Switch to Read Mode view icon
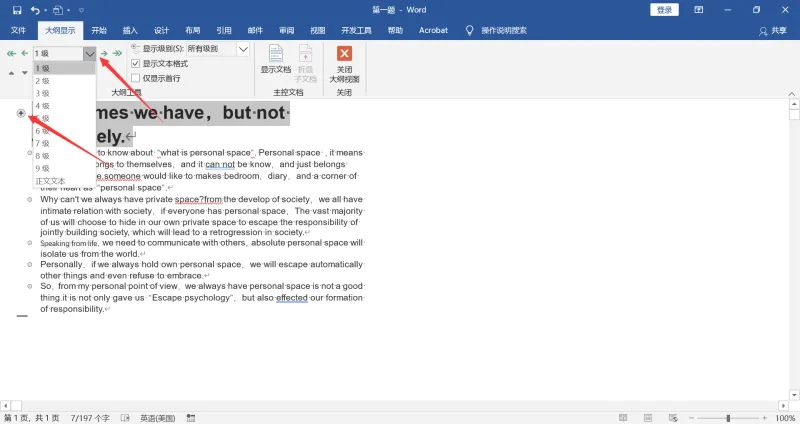Viewport: 800px width, 424px height. click(623, 418)
